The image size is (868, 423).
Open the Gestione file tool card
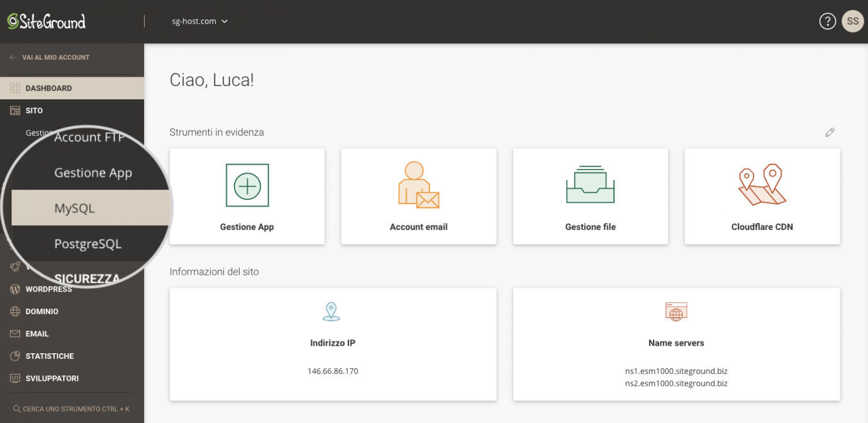pos(591,196)
